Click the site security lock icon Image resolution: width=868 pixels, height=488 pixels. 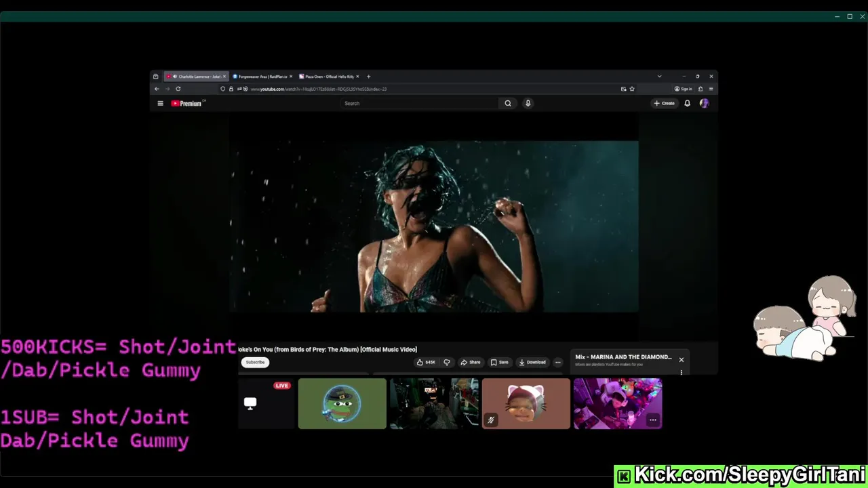(x=231, y=89)
